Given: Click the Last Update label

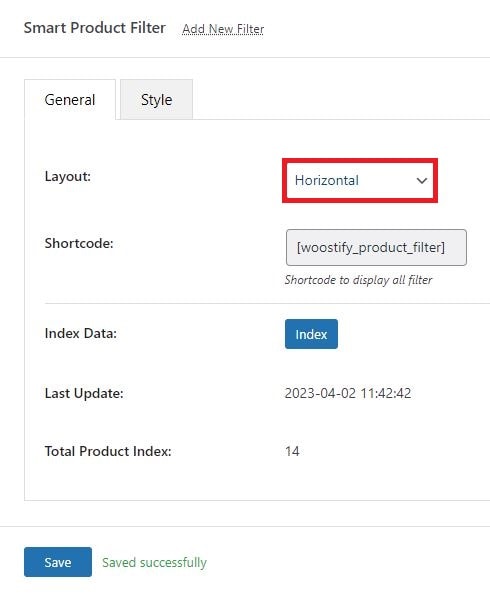Looking at the screenshot, I should point(84,393).
